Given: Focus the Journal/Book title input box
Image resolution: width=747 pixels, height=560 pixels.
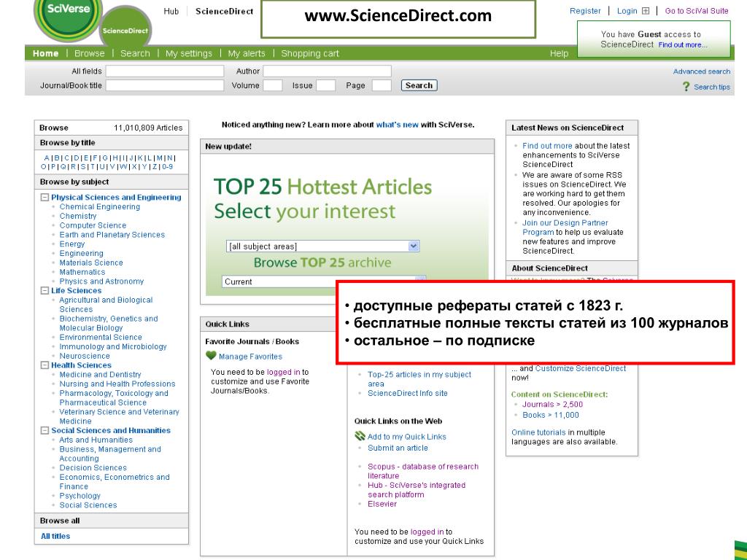Looking at the screenshot, I should click(x=165, y=85).
